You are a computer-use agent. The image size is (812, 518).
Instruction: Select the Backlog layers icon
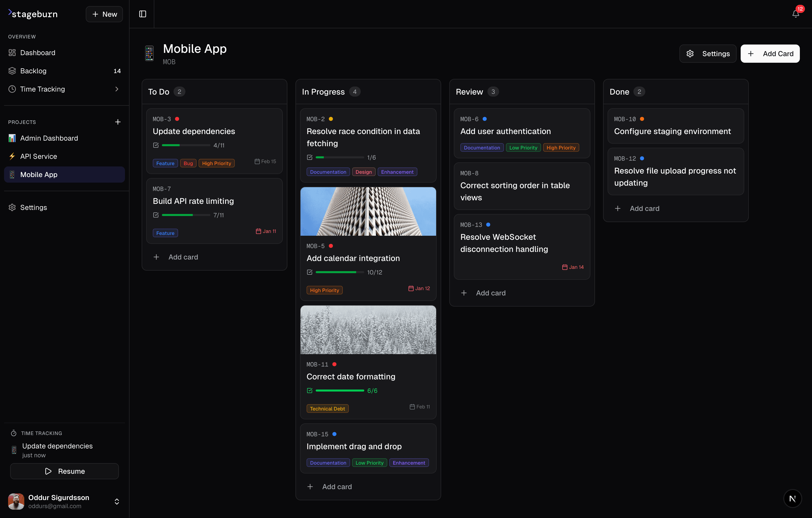pyautogui.click(x=12, y=71)
